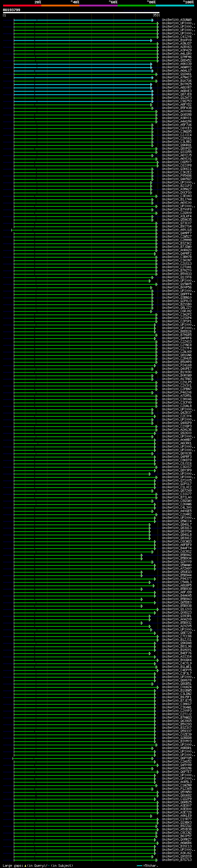
Task: Click hit name UniRef100_B7ILA0
Action: coord(177,497)
